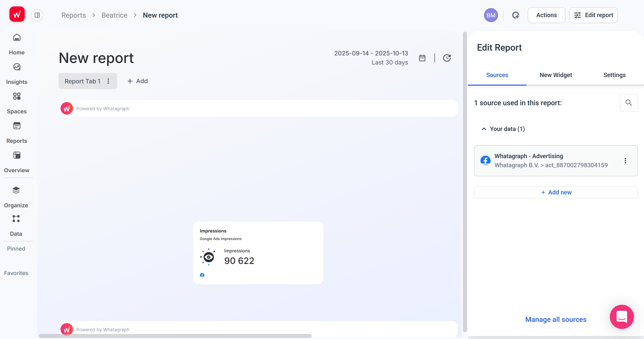
Task: Click the Actions button
Action: [546, 15]
